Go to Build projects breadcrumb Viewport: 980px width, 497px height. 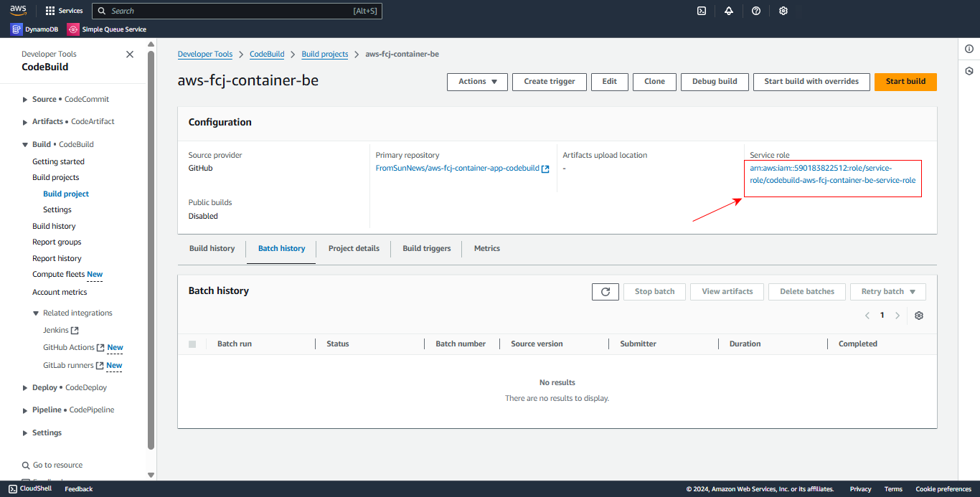pos(325,55)
